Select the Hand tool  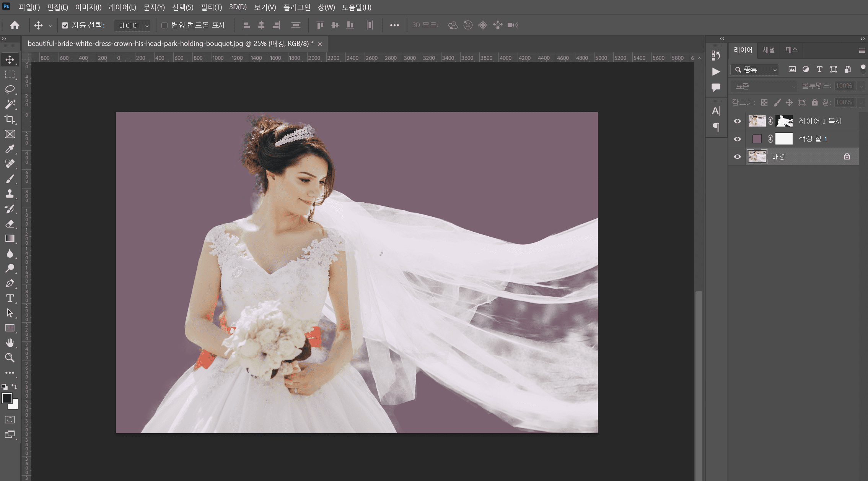click(x=10, y=343)
